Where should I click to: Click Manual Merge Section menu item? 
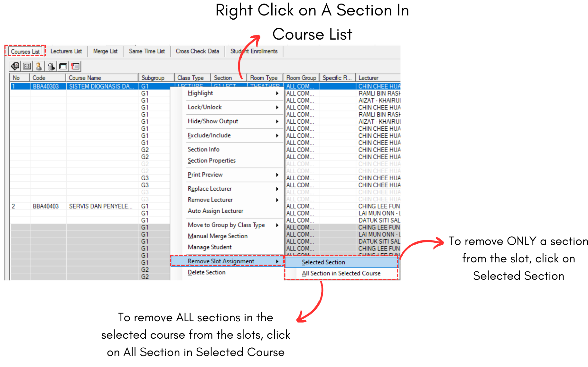pos(218,236)
